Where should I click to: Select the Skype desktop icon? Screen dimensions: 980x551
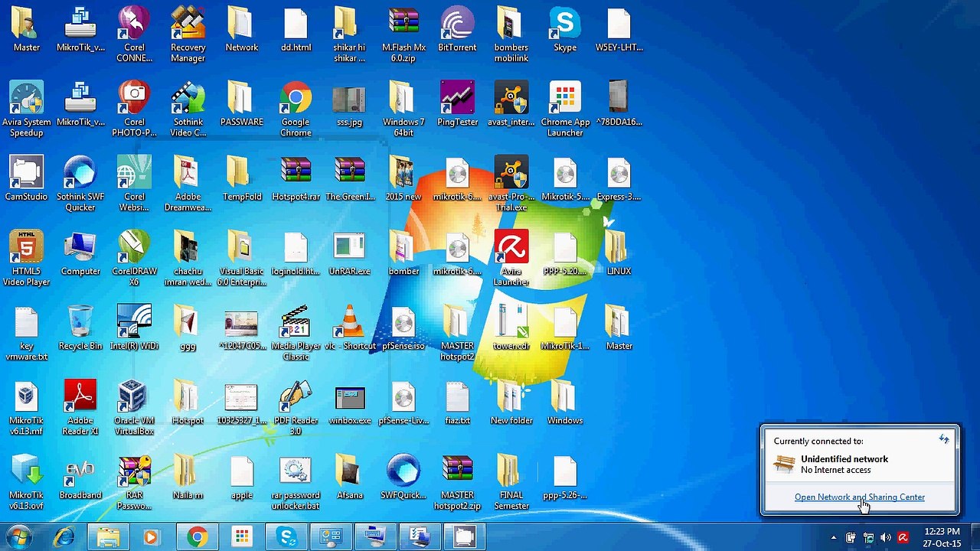point(565,31)
